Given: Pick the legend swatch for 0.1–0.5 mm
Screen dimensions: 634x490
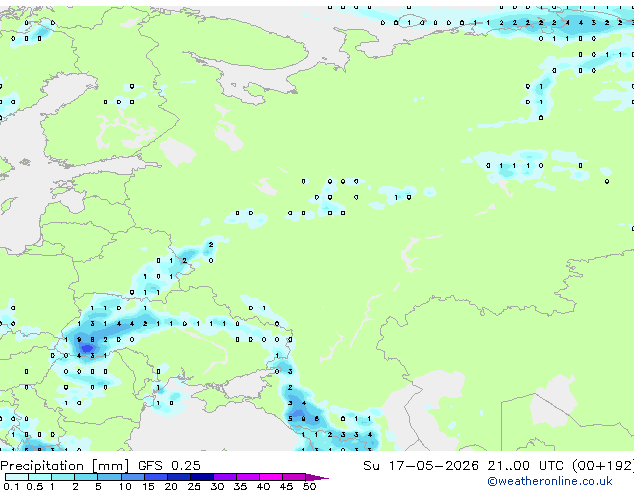Looking at the screenshot, I should coord(17,477).
